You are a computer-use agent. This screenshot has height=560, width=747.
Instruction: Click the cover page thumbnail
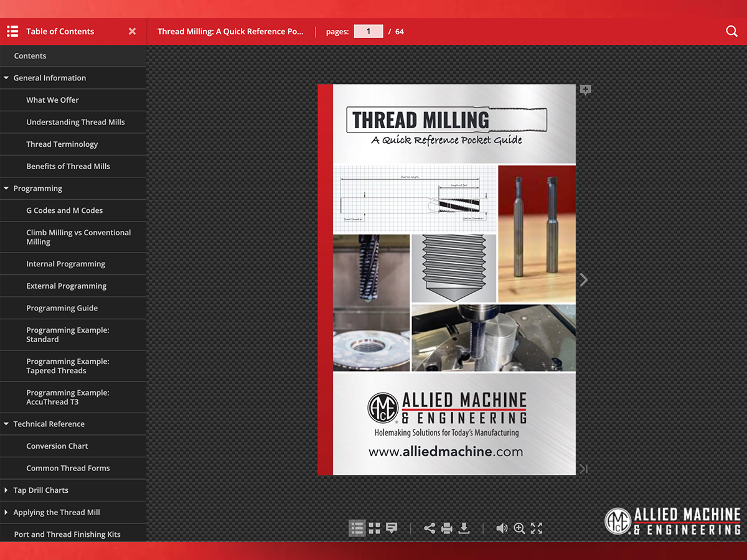(447, 279)
